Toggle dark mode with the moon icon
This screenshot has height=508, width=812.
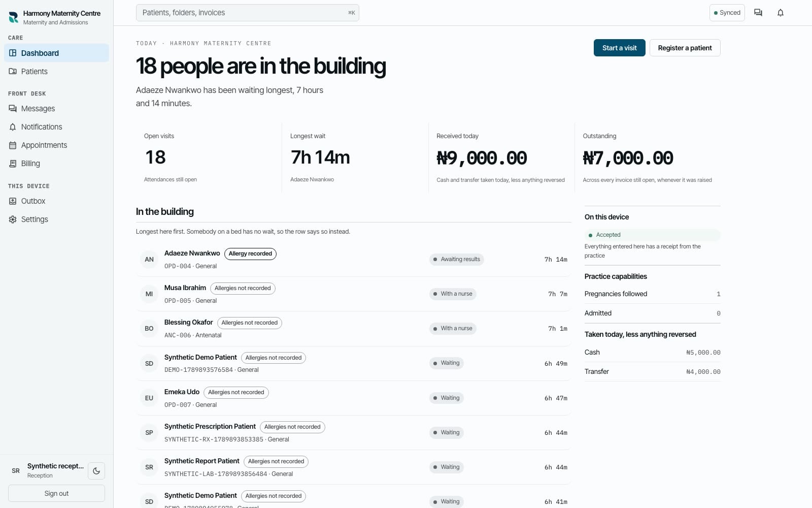(x=96, y=471)
